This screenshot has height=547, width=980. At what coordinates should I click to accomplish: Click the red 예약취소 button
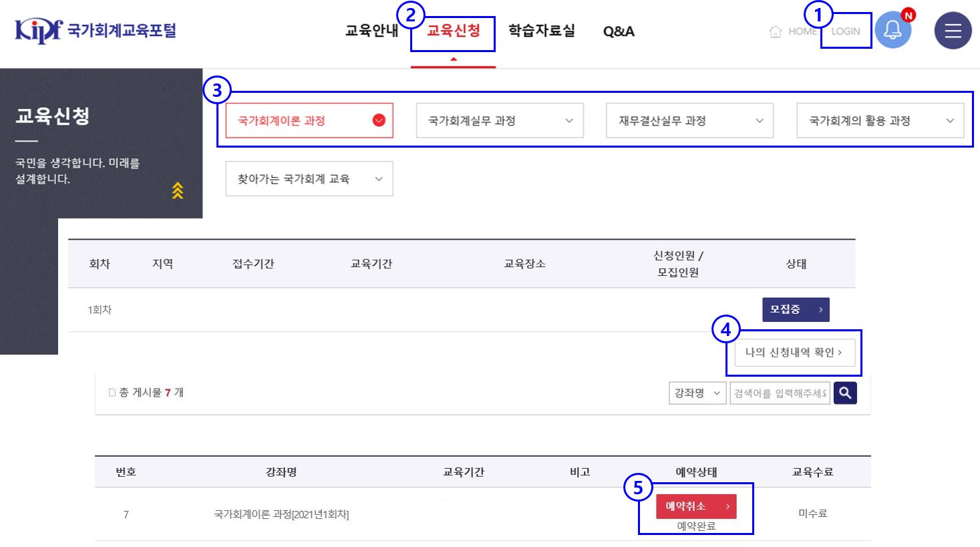pyautogui.click(x=697, y=506)
